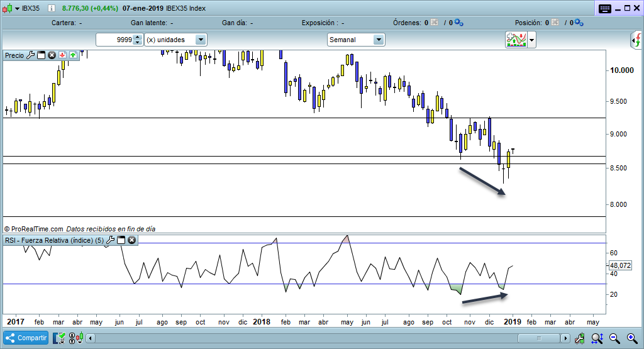The height and width of the screenshot is (349, 644).
Task: Open the Precio panel wrench settings
Action: point(30,55)
